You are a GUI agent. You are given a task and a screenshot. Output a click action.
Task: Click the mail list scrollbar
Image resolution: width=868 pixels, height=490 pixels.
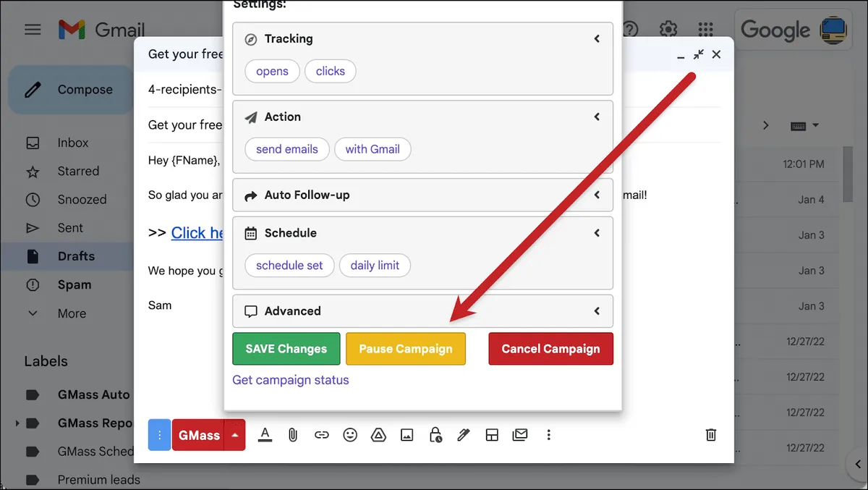848,175
